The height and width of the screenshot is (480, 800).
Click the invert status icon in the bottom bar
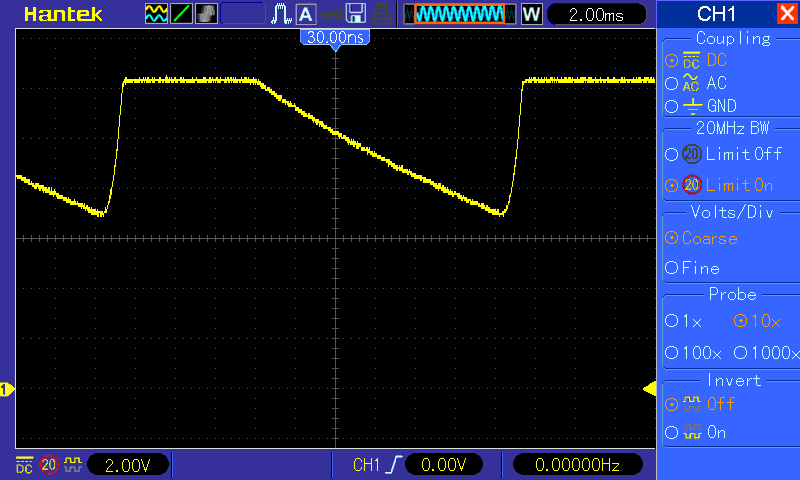(x=73, y=464)
